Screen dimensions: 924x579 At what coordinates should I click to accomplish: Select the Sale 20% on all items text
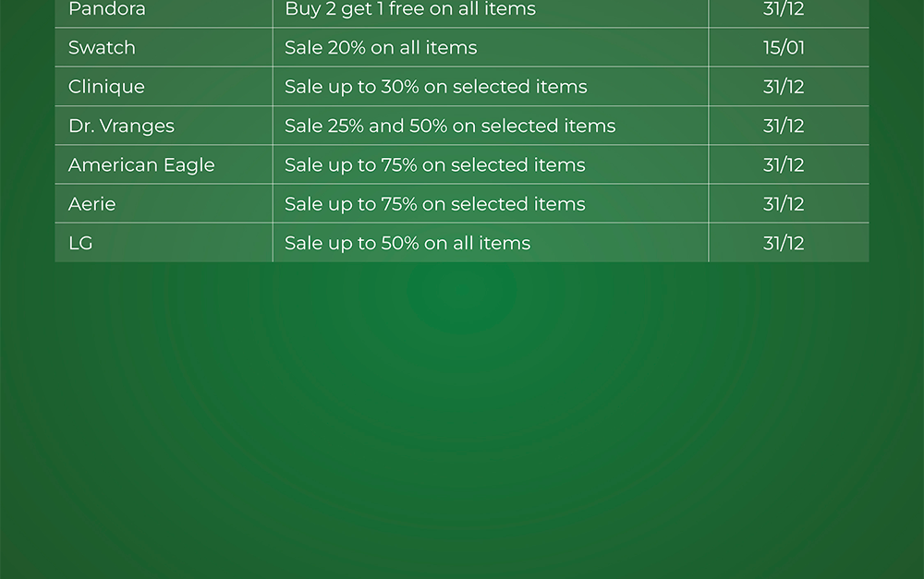(x=381, y=48)
